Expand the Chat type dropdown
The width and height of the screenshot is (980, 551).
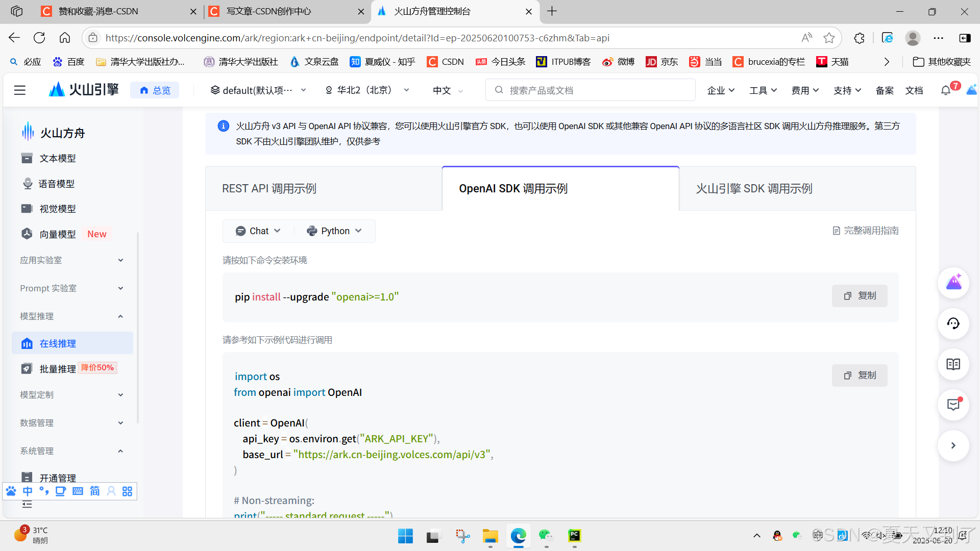(258, 231)
